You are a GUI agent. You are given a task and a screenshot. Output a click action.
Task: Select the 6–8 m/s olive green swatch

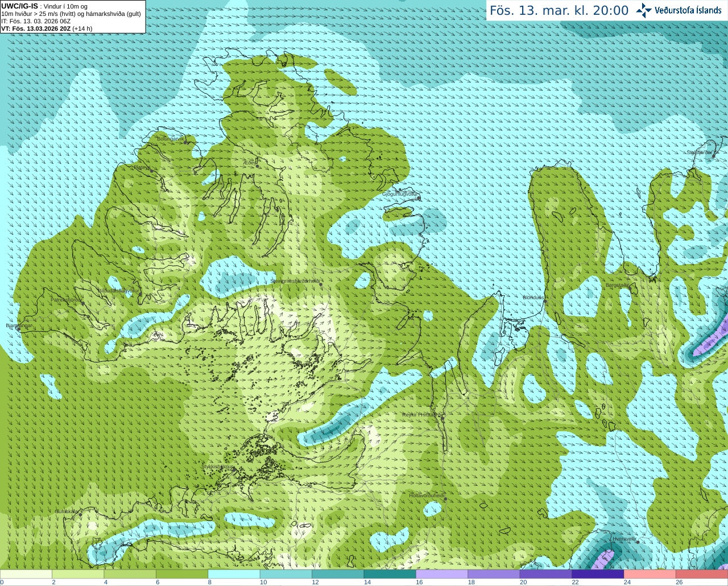182,574
